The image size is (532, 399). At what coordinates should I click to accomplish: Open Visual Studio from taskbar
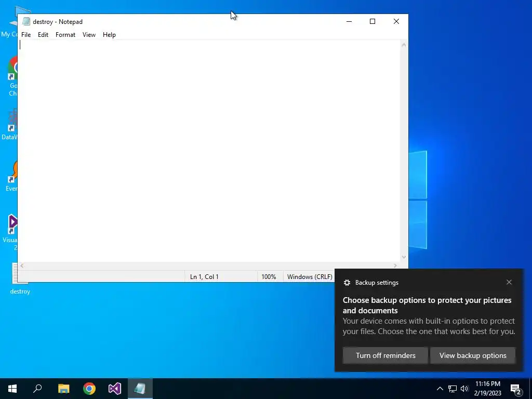[115, 389]
